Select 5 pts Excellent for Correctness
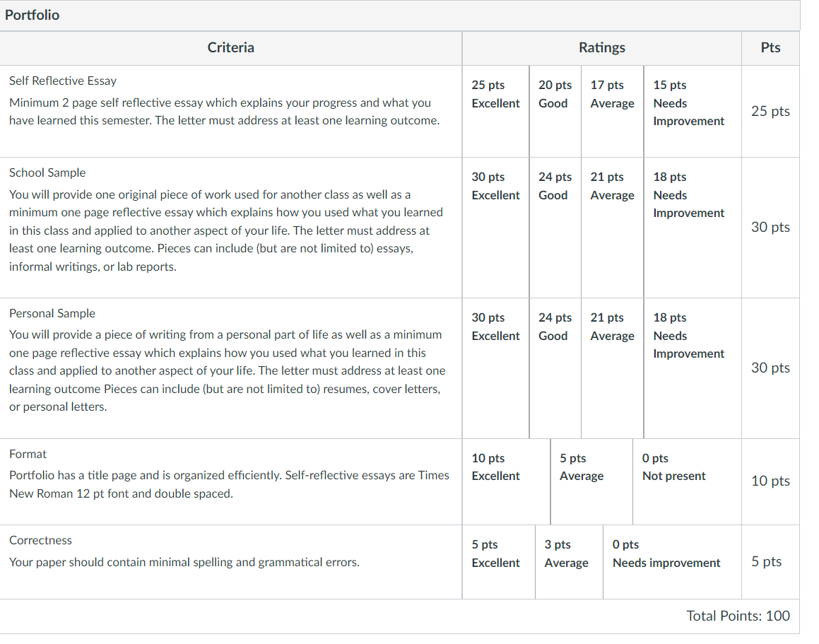819x644 pixels. point(498,562)
